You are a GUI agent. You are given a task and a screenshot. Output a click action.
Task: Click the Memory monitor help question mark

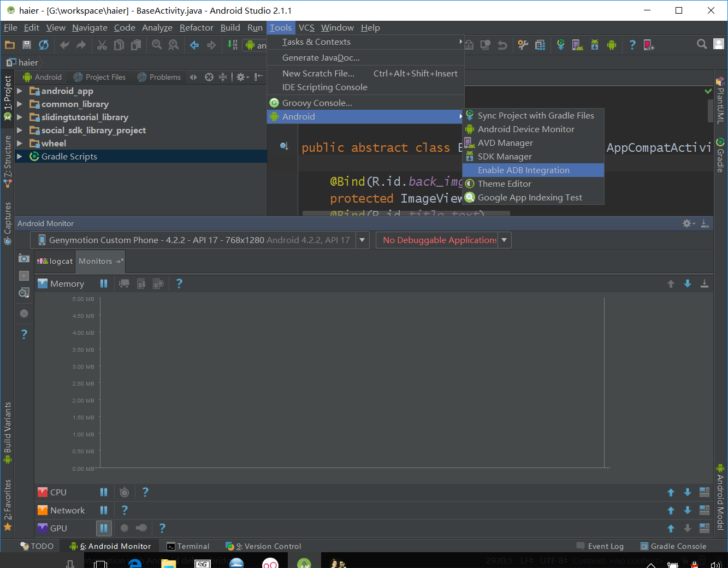click(x=179, y=283)
